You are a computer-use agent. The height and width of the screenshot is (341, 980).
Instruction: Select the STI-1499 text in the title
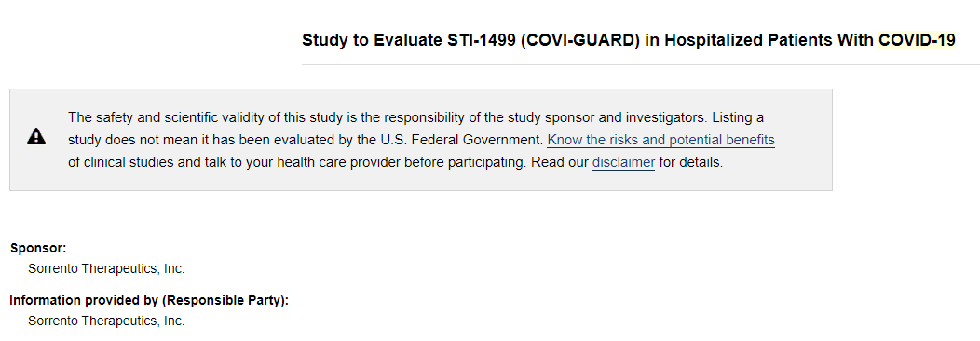[x=481, y=41]
